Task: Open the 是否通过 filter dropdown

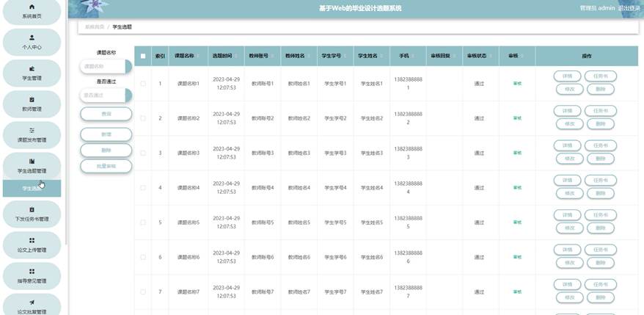Action: 106,95
